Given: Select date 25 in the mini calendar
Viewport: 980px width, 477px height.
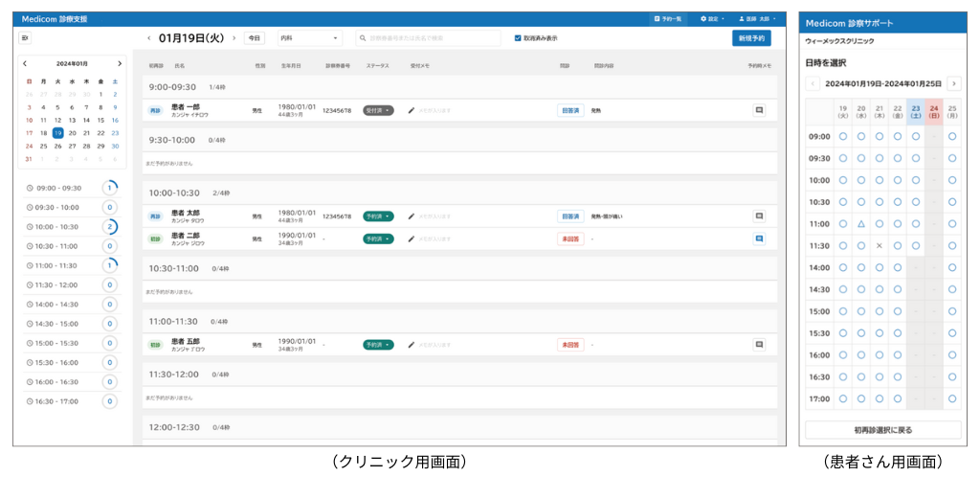Looking at the screenshot, I should pyautogui.click(x=43, y=146).
